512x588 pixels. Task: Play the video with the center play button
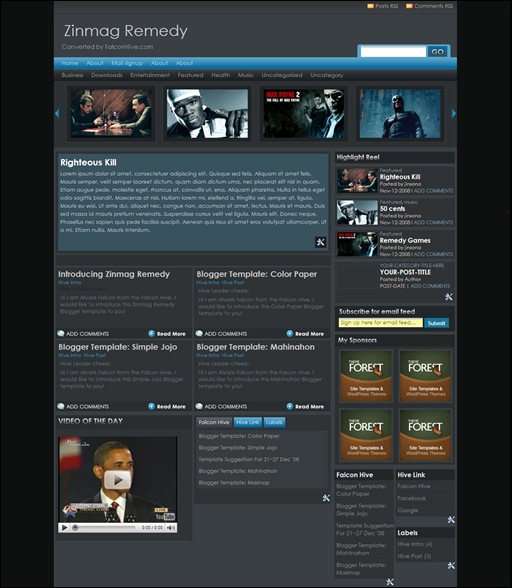pyautogui.click(x=117, y=480)
